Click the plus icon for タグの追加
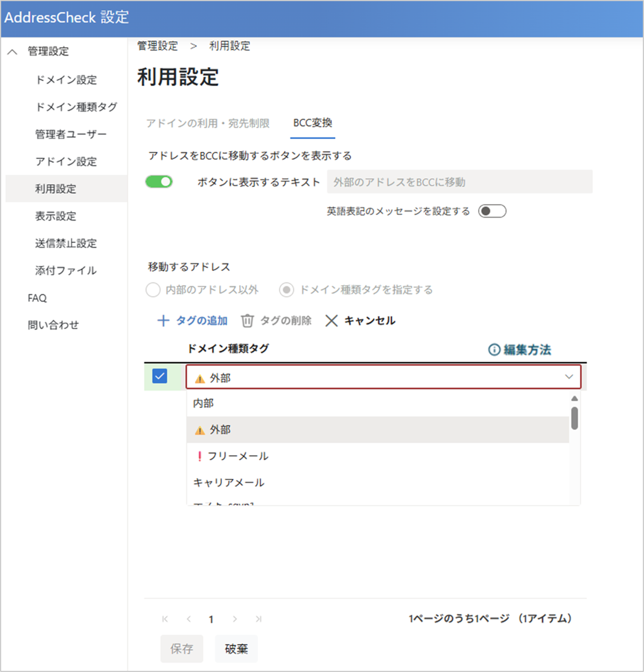This screenshot has width=644, height=672. tap(163, 321)
